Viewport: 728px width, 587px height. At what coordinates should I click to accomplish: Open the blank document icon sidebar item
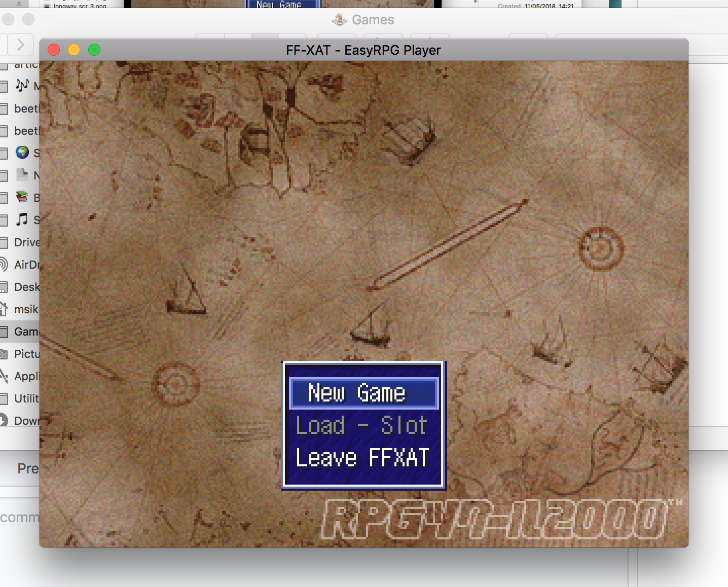20,175
